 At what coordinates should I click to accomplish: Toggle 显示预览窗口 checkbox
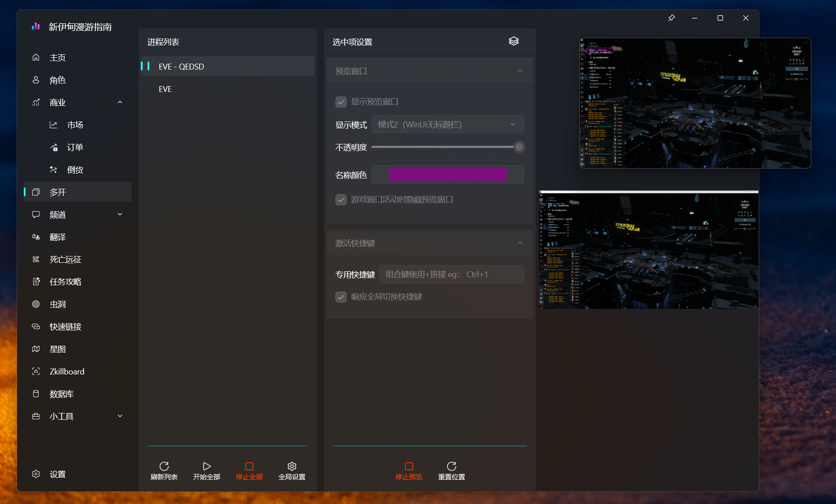pos(341,102)
